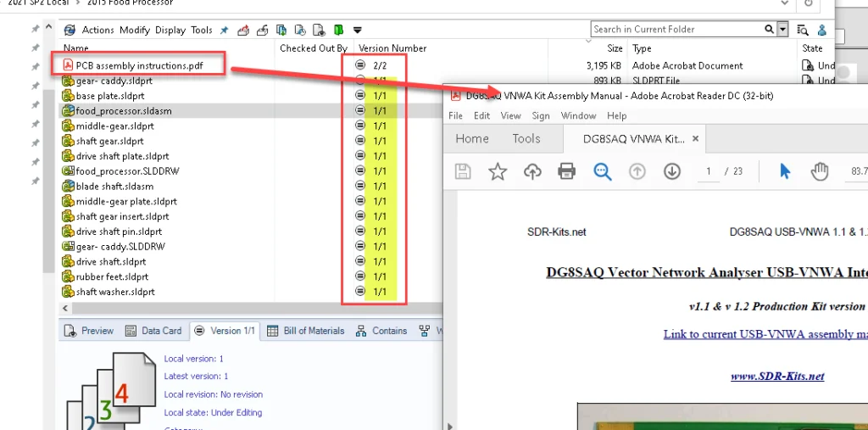This screenshot has height=430, width=868.
Task: Click the USB-VNWA assembly manual link
Action: tap(765, 334)
